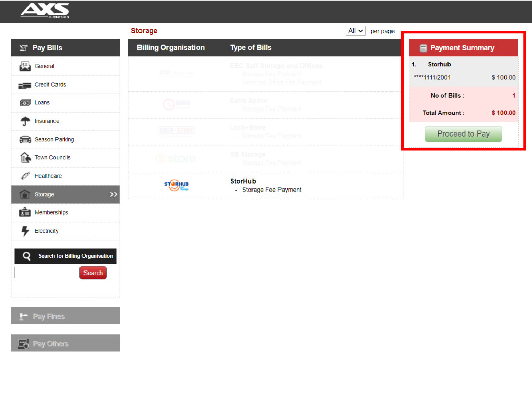Click the Pay Bills header icon
Screen dimensions: 532x406
pos(23,48)
